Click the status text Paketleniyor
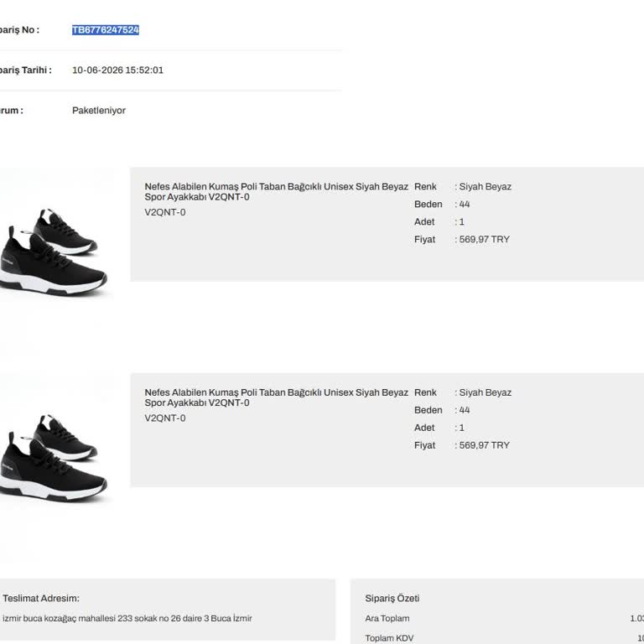 click(99, 111)
